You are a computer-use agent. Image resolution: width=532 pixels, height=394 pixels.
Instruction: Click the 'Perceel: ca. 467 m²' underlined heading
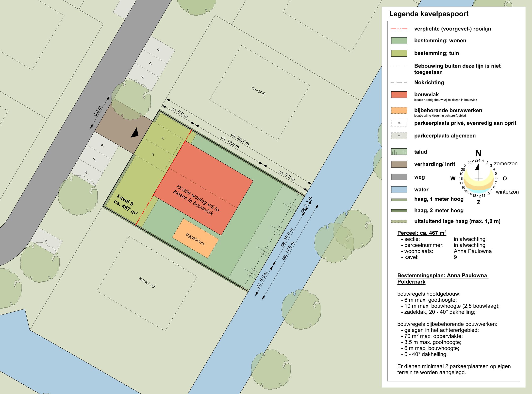pos(422,233)
